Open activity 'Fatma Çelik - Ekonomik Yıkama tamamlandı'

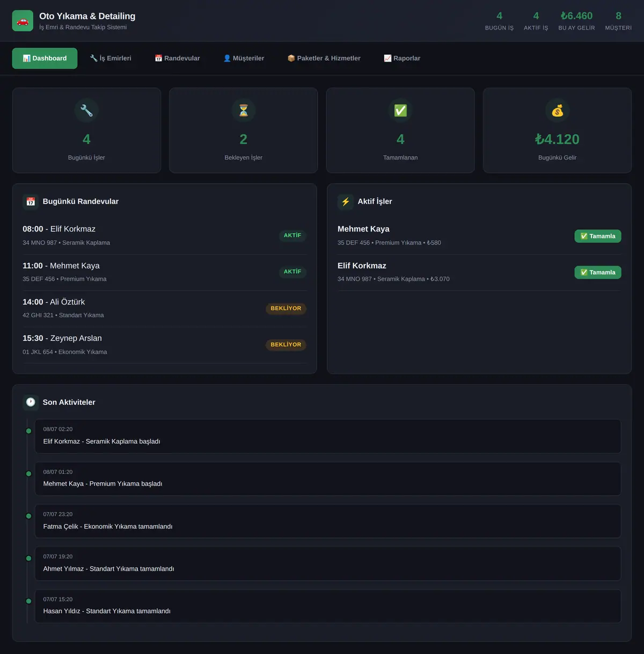coord(328,521)
